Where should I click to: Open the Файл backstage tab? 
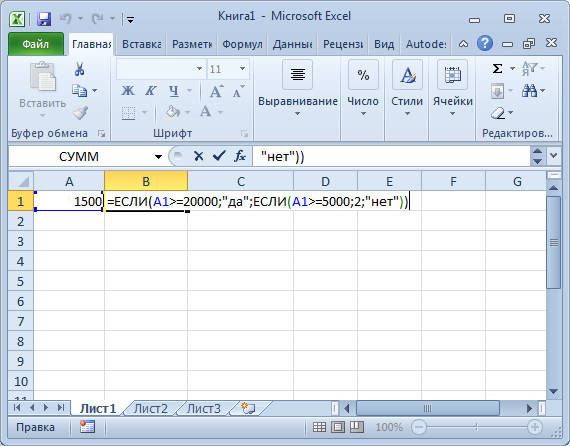tap(36, 44)
